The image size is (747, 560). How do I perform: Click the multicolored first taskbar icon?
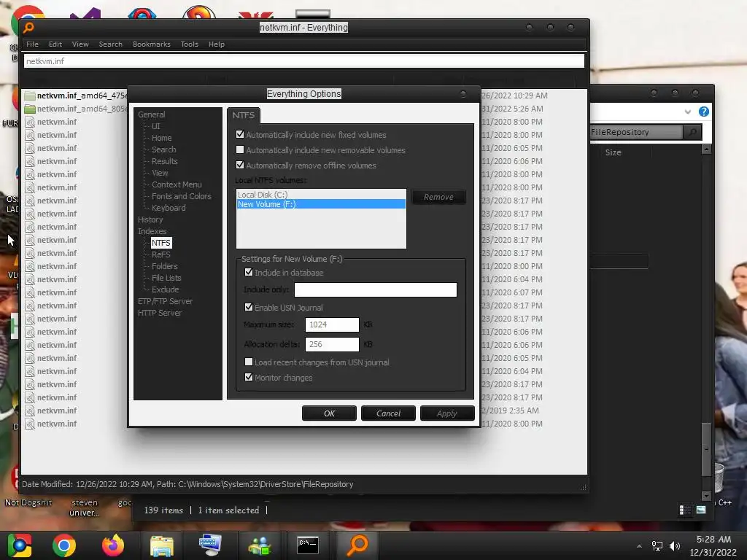coord(20,545)
